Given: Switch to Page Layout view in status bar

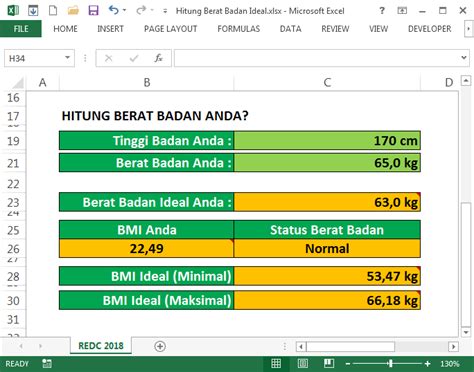Looking at the screenshot, I should 303,363.
